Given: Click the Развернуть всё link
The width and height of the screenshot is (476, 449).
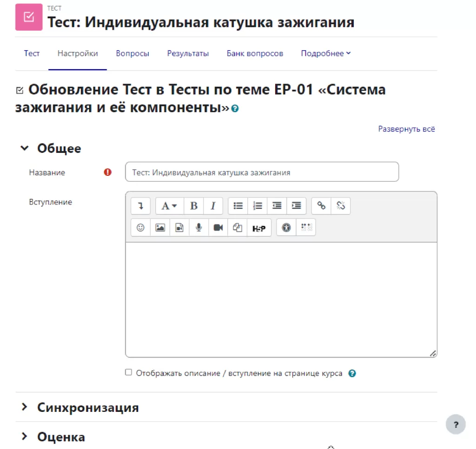Looking at the screenshot, I should 406,129.
